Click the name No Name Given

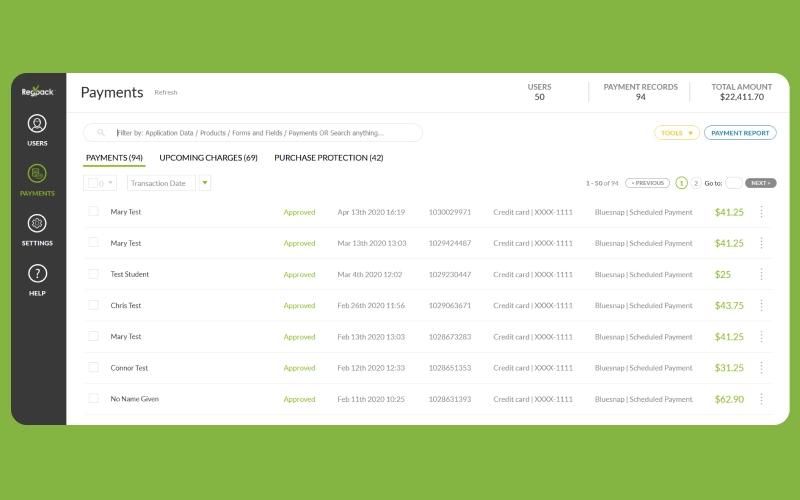[135, 398]
